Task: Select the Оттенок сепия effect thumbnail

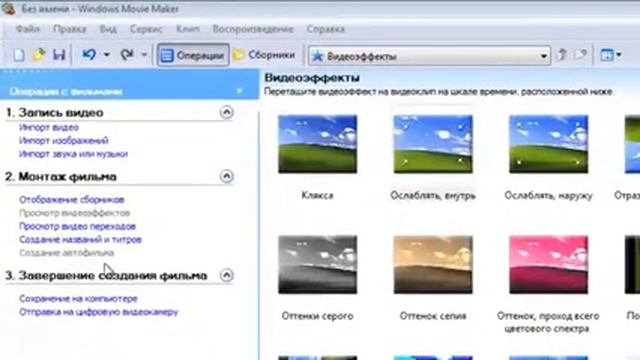Action: point(433,264)
